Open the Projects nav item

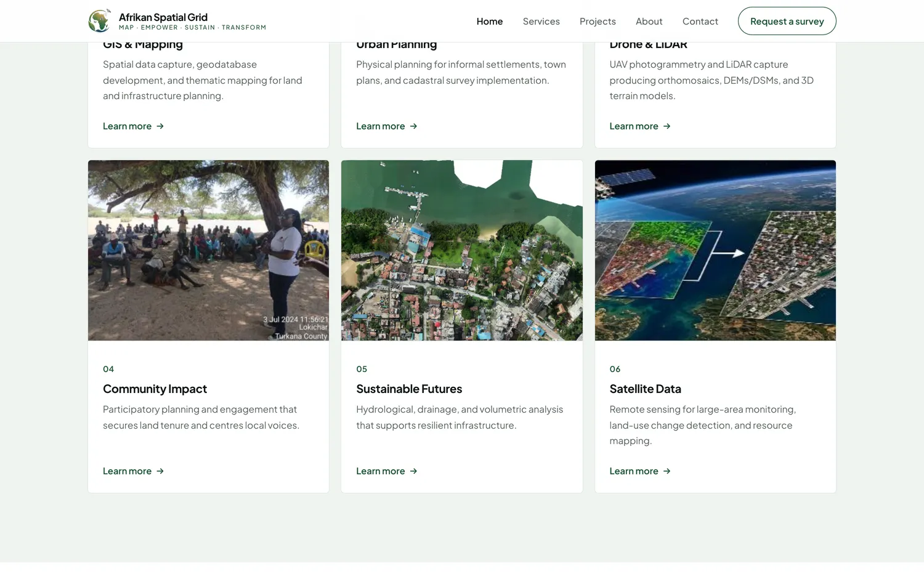(598, 22)
